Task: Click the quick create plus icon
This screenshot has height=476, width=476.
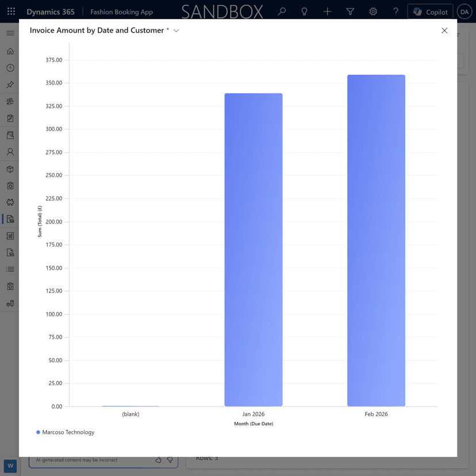Action: pos(327,11)
